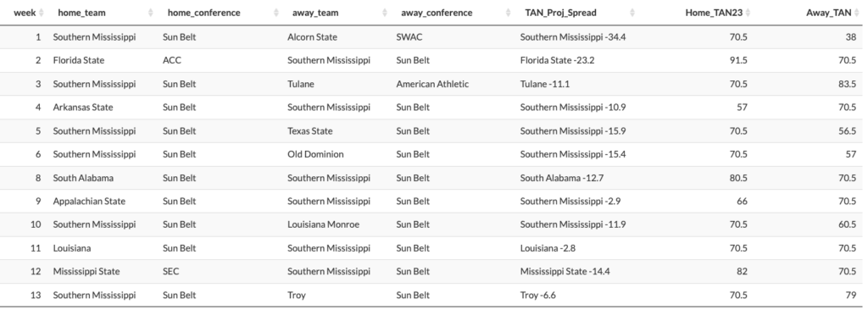
Task: Click the American Athletic conference cell
Action: 432,84
